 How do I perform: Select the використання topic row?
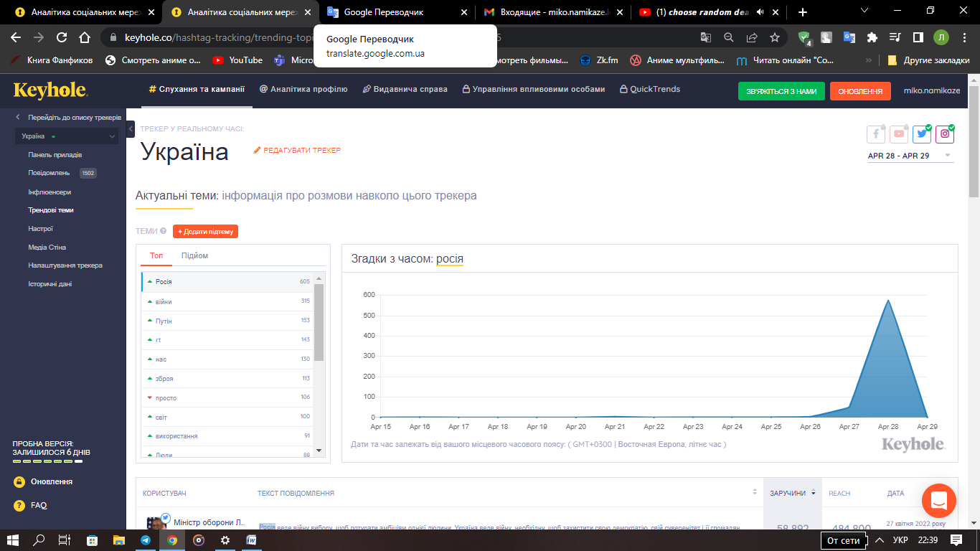click(228, 436)
